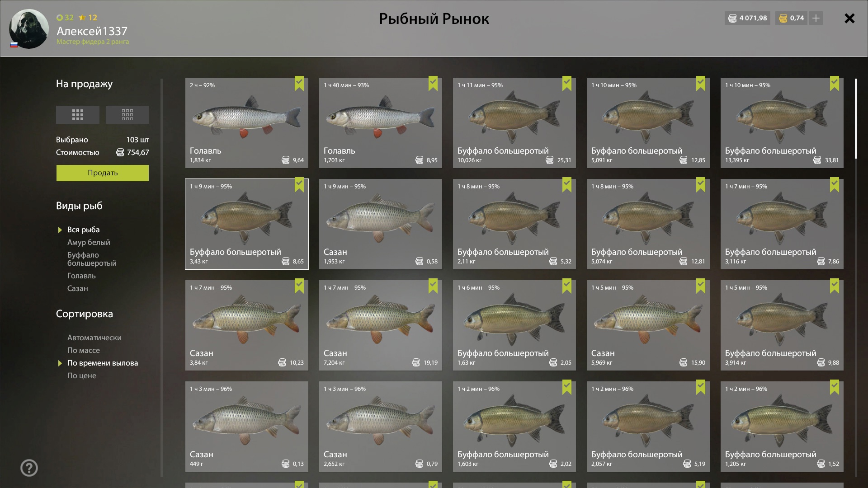Viewport: 868px width, 488px height.
Task: Click the gold coins balance 0,74
Action: (792, 18)
